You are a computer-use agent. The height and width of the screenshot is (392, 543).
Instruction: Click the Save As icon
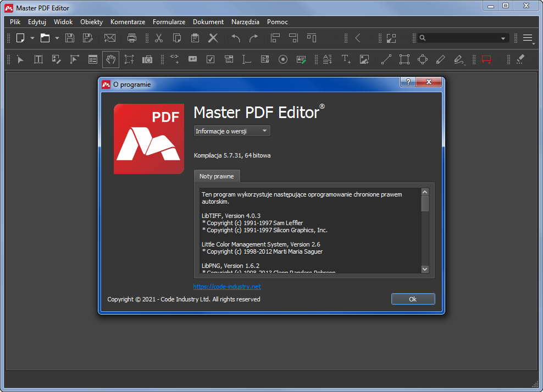[87, 38]
